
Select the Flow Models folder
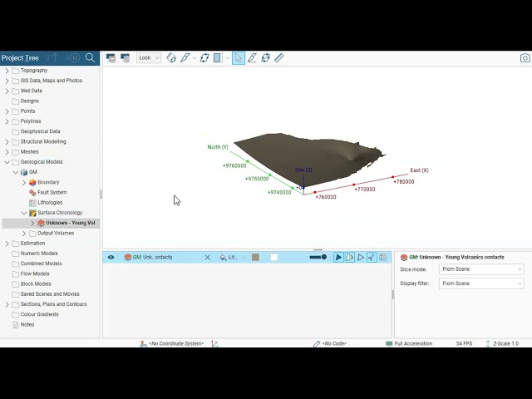35,273
